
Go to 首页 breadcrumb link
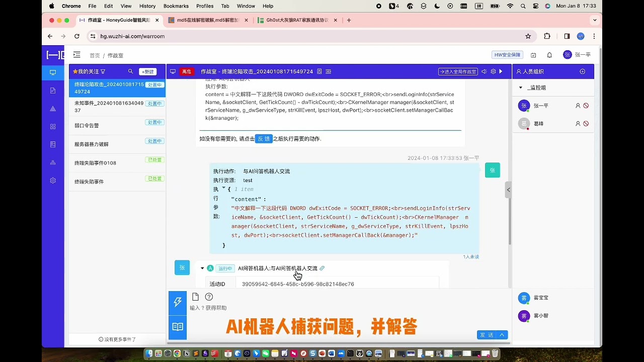click(95, 55)
